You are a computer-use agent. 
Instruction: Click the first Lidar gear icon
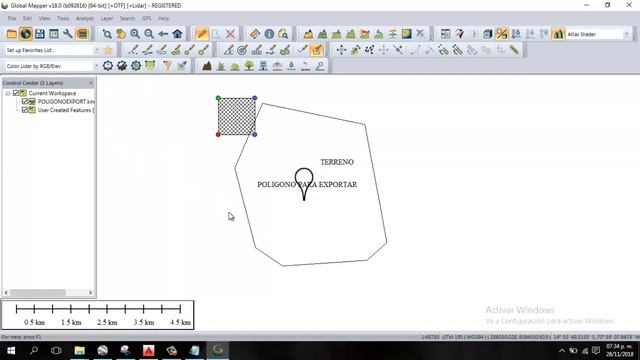click(108, 66)
